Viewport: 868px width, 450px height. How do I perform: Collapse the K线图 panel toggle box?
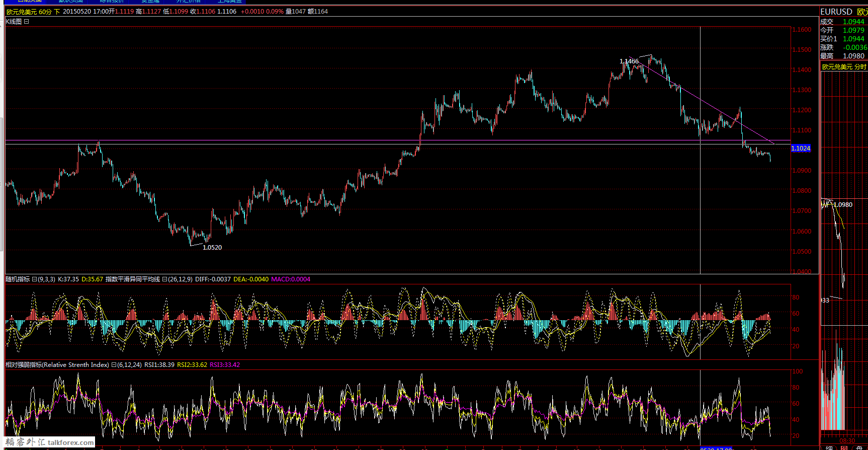click(x=27, y=22)
